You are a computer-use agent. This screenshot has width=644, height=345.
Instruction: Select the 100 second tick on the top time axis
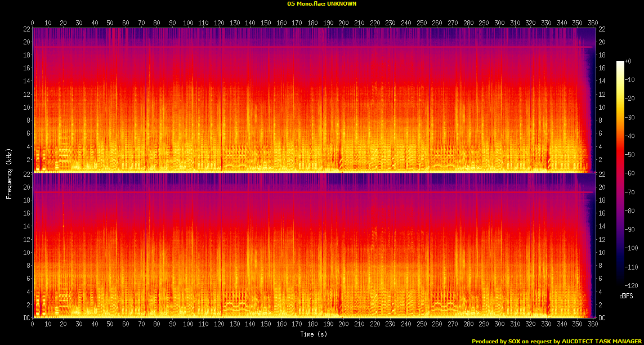point(188,23)
